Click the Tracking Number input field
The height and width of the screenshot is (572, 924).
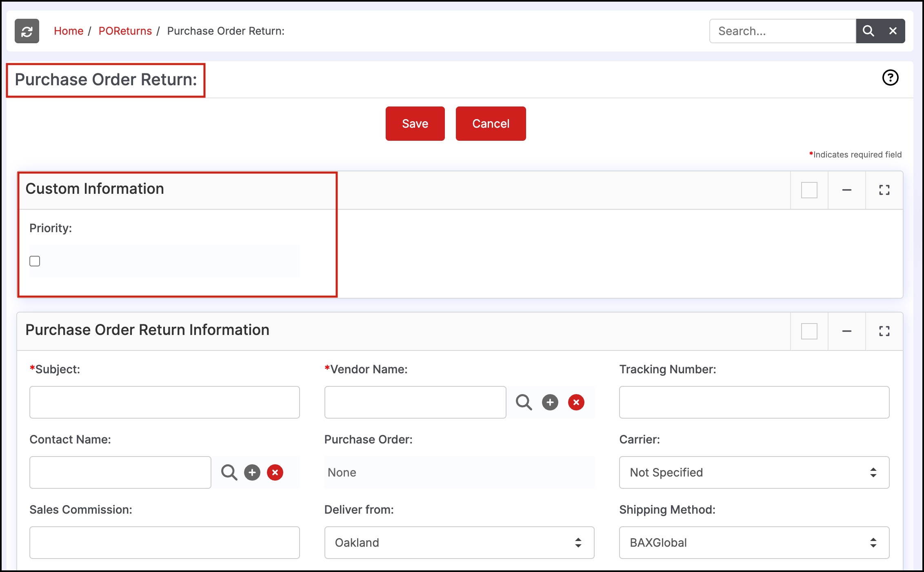tap(754, 402)
